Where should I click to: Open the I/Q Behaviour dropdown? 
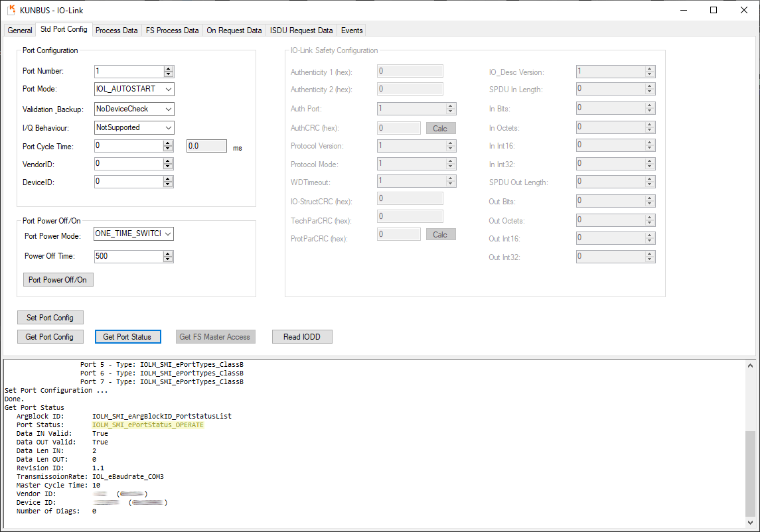168,127
